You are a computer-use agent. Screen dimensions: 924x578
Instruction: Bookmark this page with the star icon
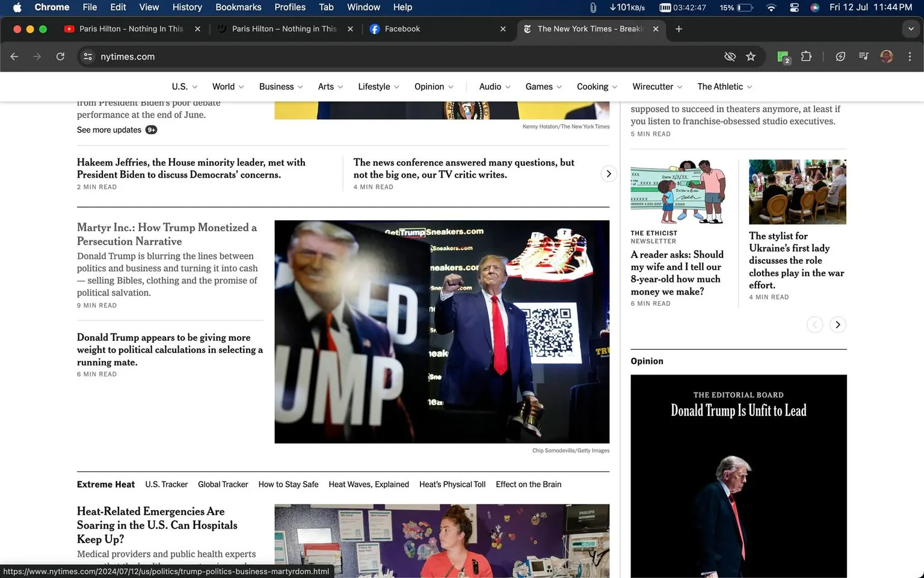coord(751,57)
